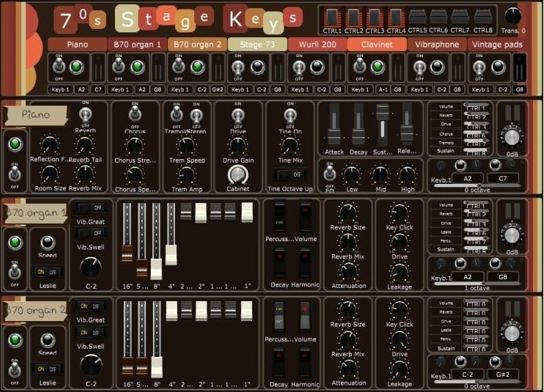
Task: Adjust B70 organ 1 16" drawbar slider
Action: coord(127,253)
